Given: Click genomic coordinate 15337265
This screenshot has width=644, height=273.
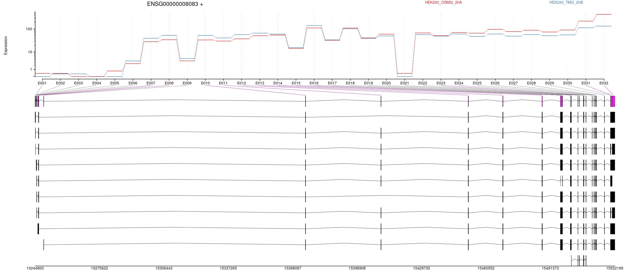Looking at the screenshot, I should tap(228, 268).
